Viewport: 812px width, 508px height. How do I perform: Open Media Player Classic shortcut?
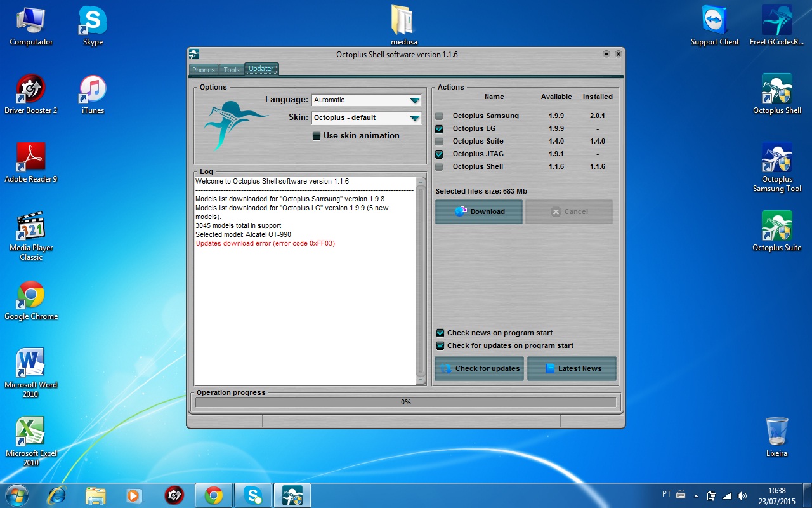click(x=31, y=236)
